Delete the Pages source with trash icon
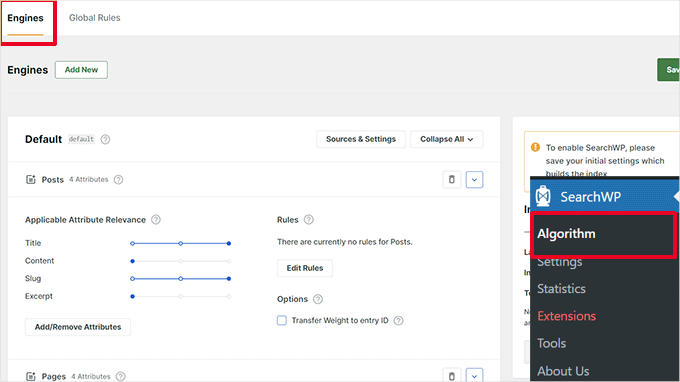The width and height of the screenshot is (680, 382). coord(451,375)
